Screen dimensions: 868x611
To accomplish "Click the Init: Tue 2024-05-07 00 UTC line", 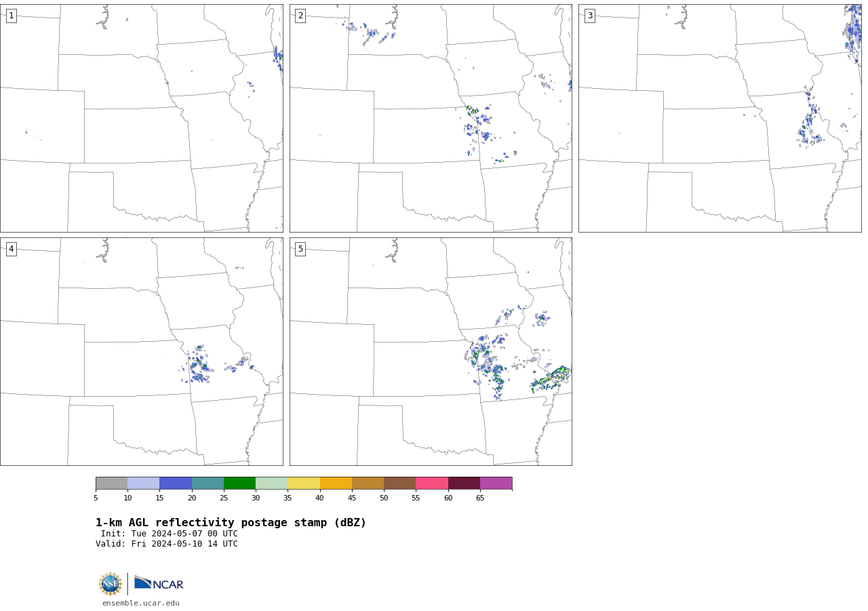I will point(170,534).
